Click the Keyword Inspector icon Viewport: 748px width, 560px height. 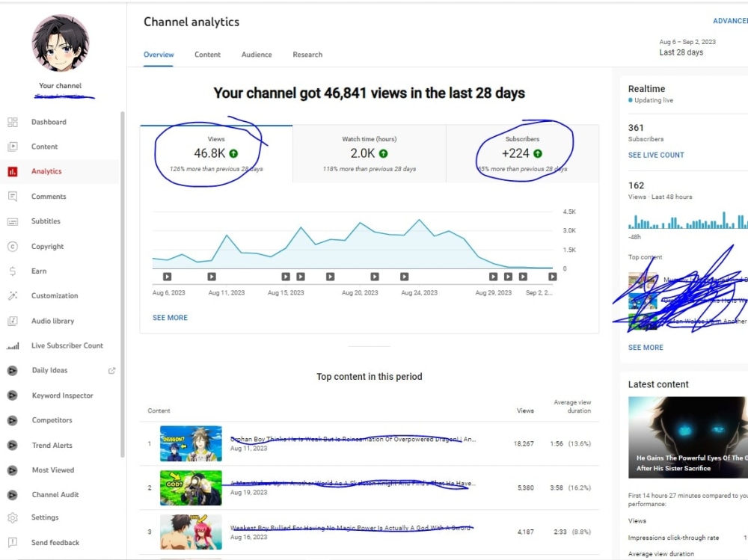(13, 396)
